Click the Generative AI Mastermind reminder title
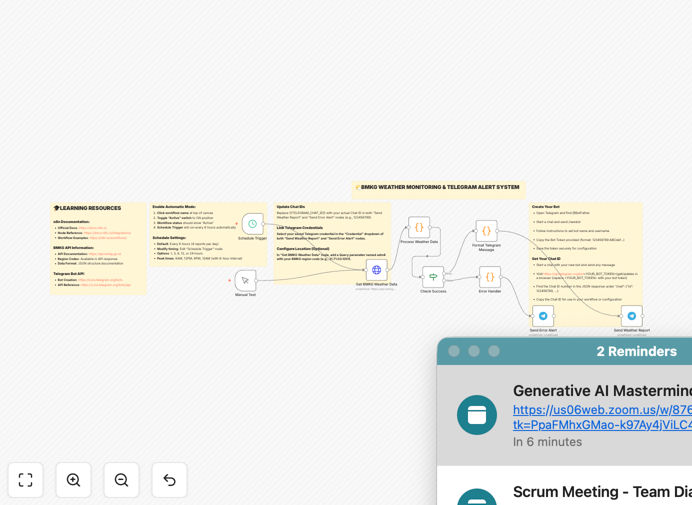This screenshot has height=505, width=692. tap(602, 391)
